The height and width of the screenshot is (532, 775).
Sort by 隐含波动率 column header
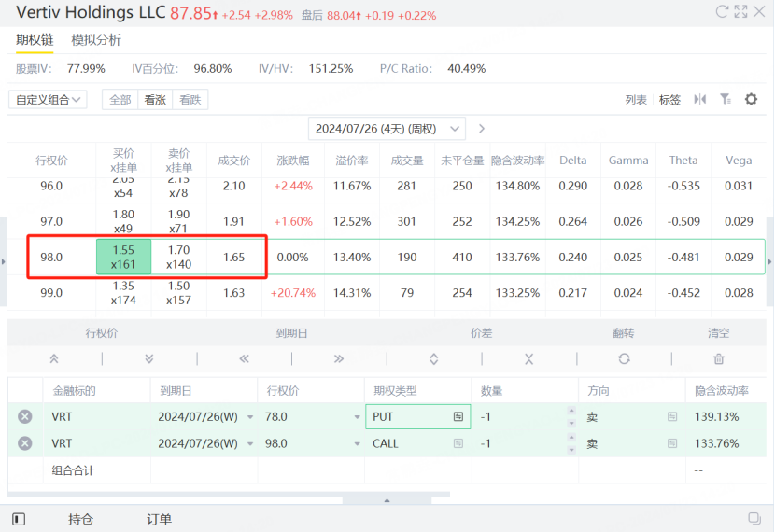[518, 161]
